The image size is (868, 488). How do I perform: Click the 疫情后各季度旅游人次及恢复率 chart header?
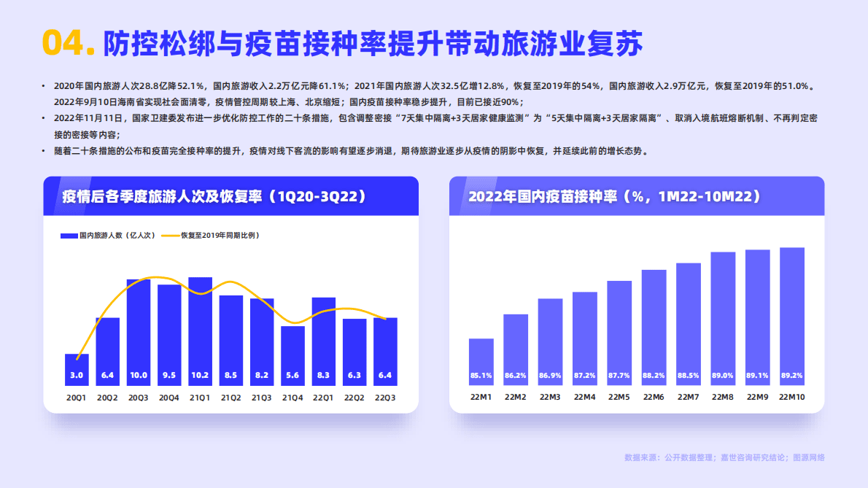coord(214,195)
